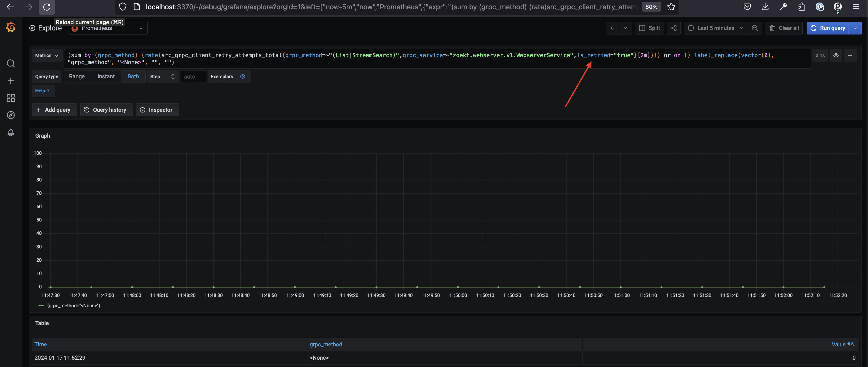Click the zoom out time range icon

[755, 28]
